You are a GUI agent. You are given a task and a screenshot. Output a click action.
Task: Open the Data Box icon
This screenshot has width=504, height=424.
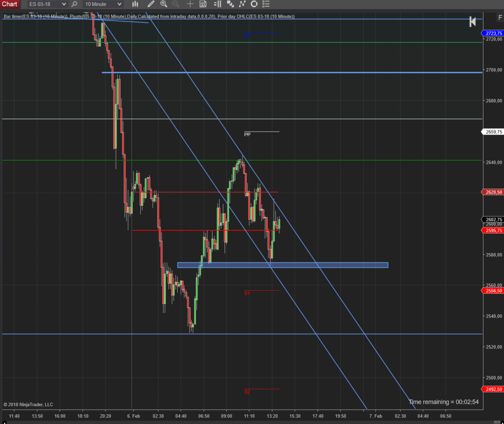click(203, 4)
